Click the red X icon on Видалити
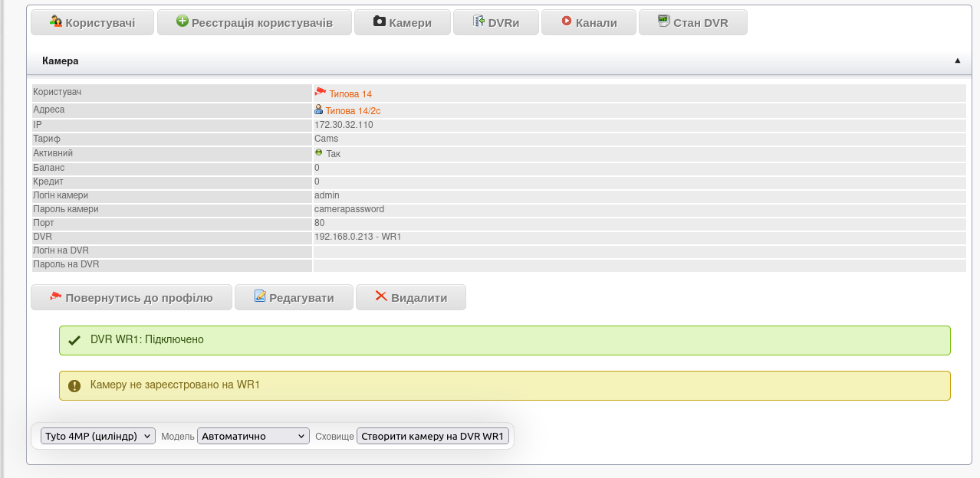980x478 pixels. click(381, 296)
